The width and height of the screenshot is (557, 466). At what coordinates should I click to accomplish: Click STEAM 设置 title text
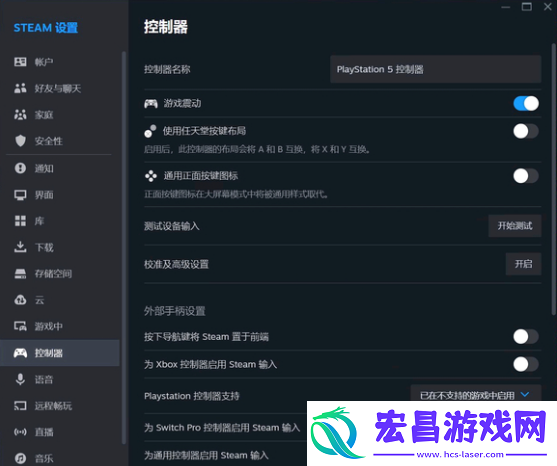pos(45,28)
